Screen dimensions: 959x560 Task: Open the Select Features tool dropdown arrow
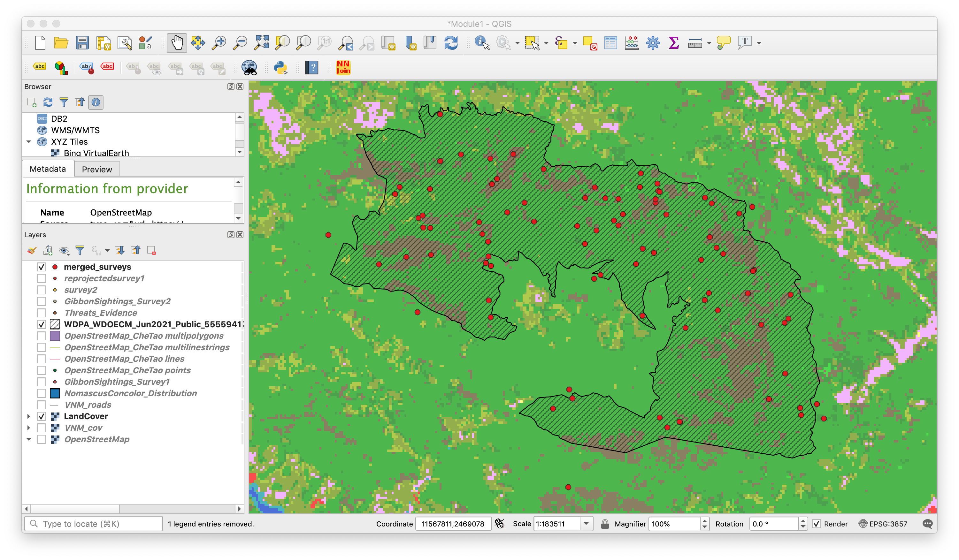[x=546, y=43]
